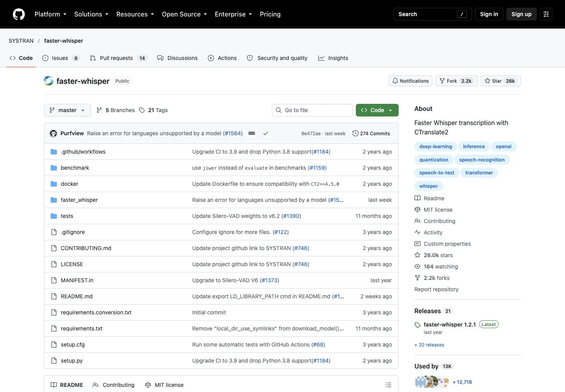Click the Purfview commit author avatar

(53, 133)
